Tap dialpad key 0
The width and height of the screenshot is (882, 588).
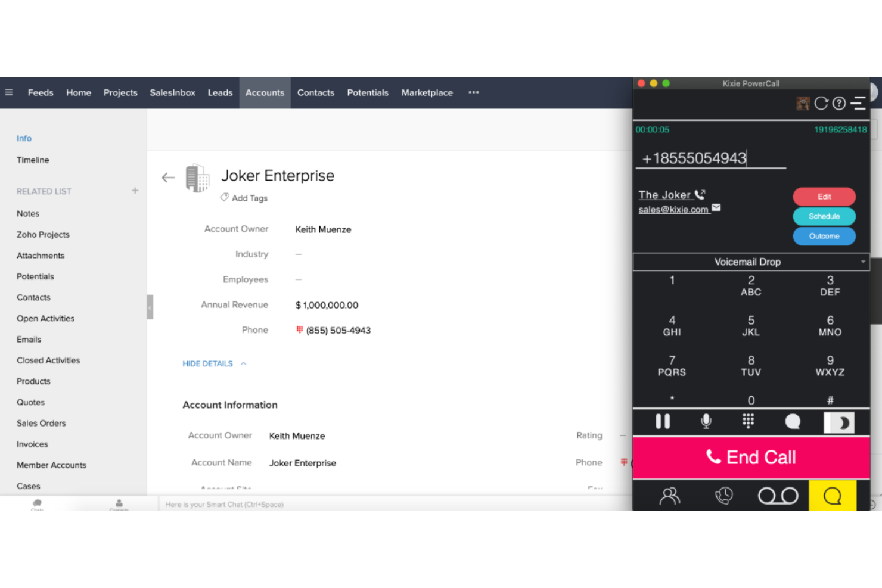click(751, 400)
